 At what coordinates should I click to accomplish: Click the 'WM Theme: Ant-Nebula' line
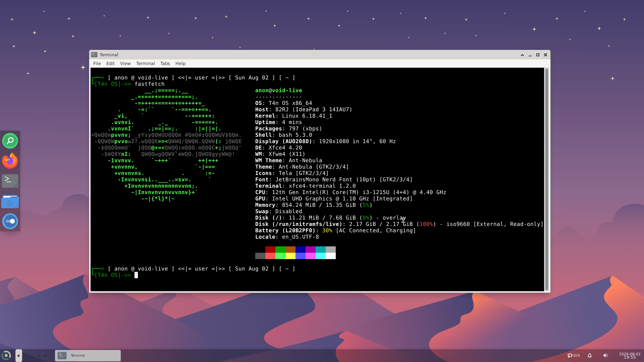[x=288, y=161]
